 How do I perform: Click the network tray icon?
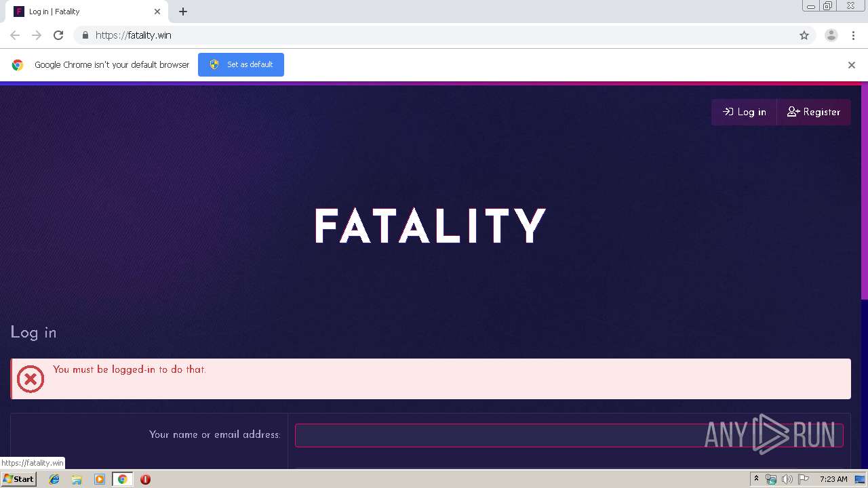point(771,479)
